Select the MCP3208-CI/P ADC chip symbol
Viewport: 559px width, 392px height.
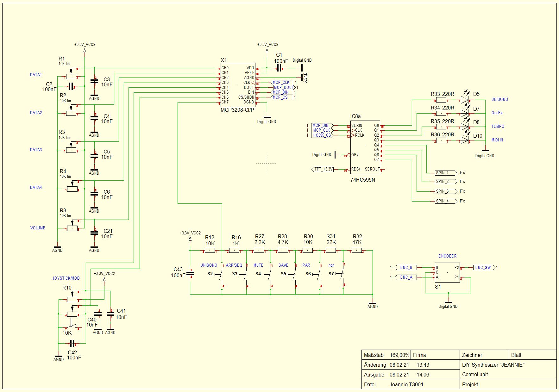click(238, 85)
